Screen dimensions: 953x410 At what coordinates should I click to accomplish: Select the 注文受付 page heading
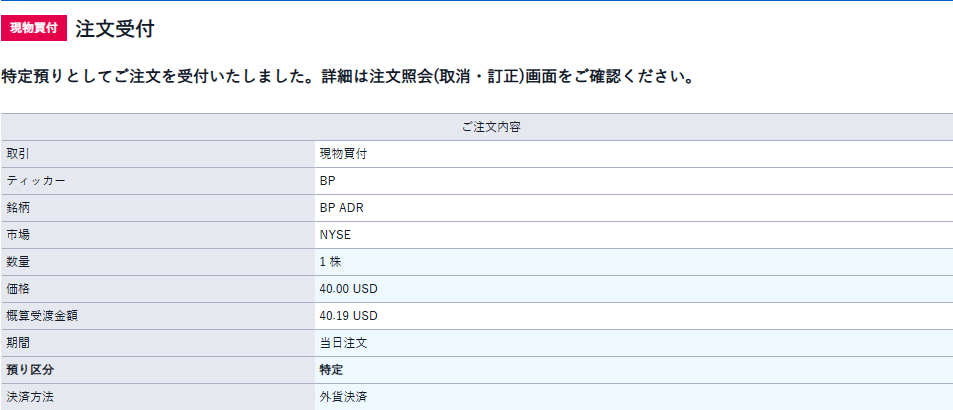point(114,29)
